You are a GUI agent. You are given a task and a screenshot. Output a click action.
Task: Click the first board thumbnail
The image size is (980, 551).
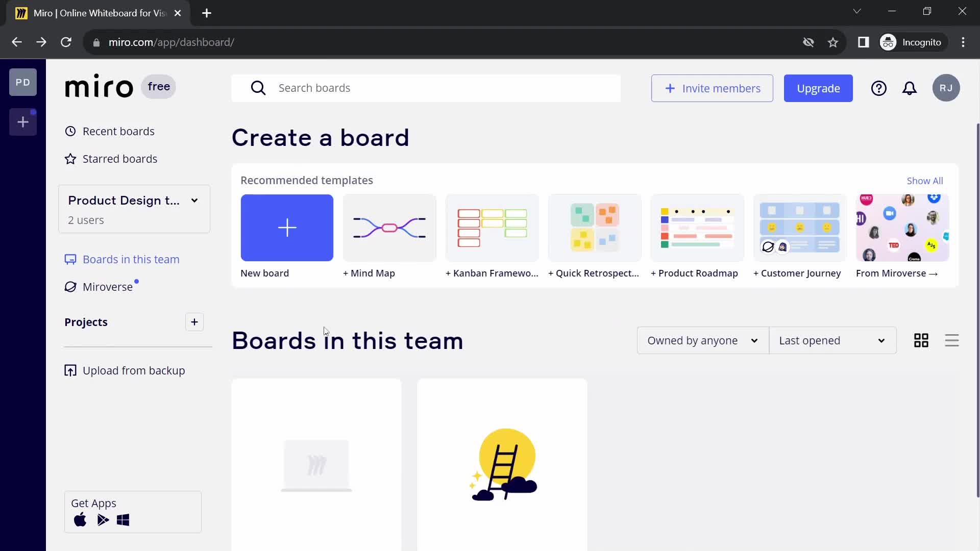click(x=316, y=464)
